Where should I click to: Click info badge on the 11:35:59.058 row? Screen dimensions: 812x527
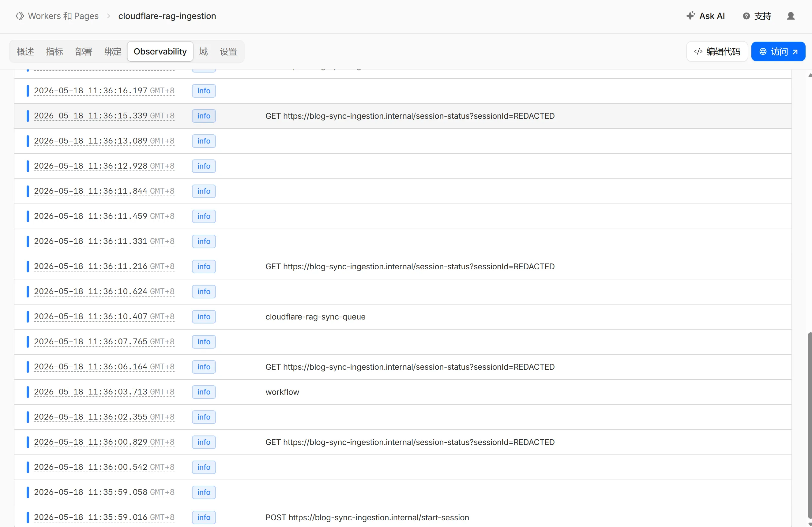204,492
